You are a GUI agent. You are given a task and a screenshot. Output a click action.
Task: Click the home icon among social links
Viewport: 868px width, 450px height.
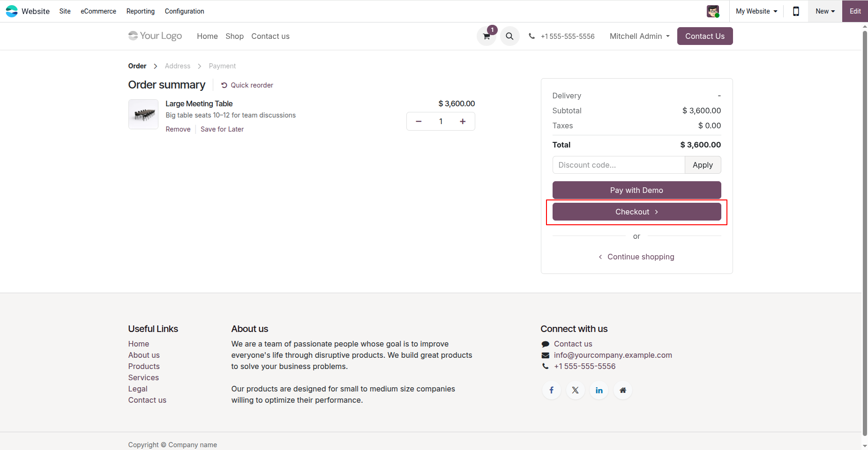click(622, 390)
